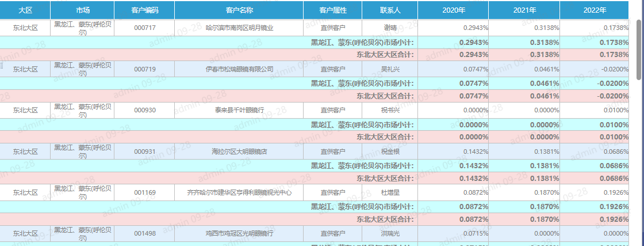Select customer code 000930
This screenshot has width=644, height=246.
pyautogui.click(x=144, y=110)
